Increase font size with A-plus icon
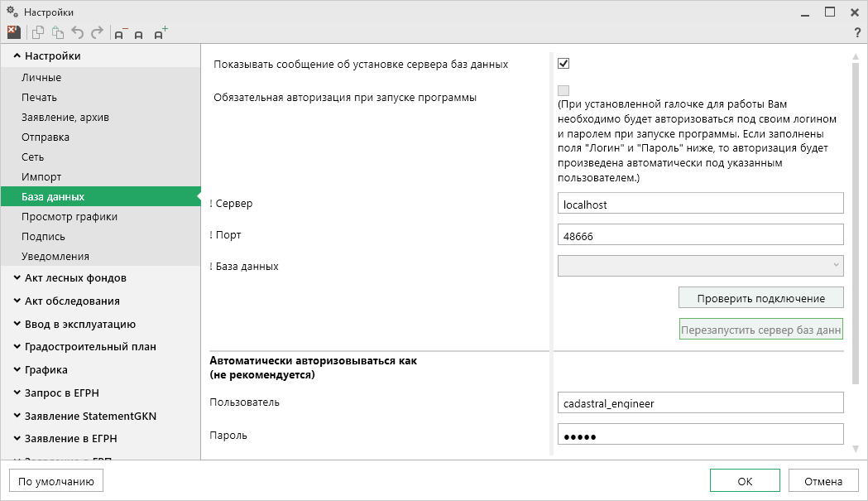The height and width of the screenshot is (501, 868). tap(161, 32)
